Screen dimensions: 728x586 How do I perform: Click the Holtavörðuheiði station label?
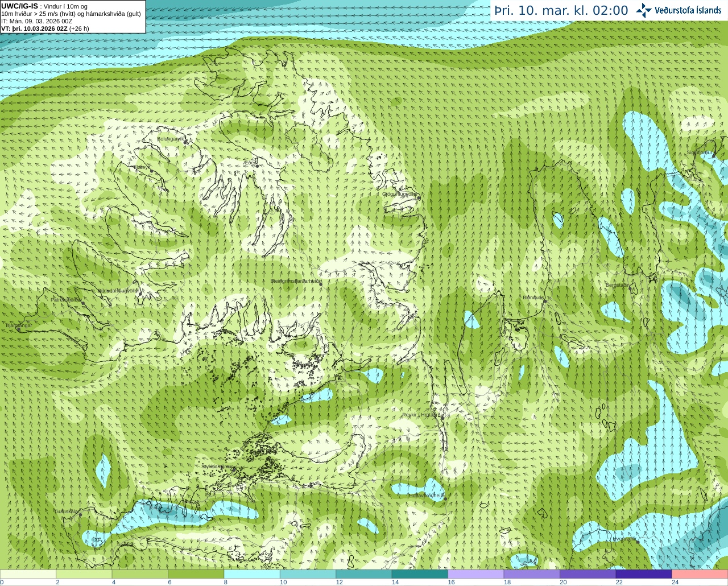tap(427, 496)
